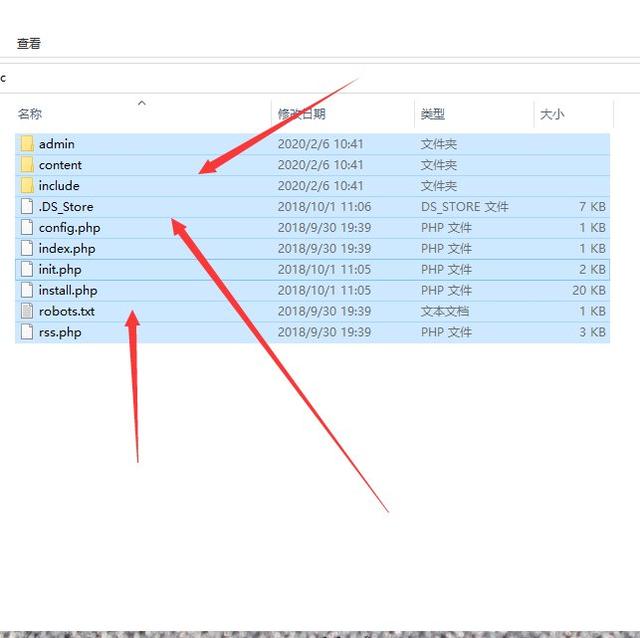Select the include folder icon
Viewport: 640px width, 638px height.
27,186
